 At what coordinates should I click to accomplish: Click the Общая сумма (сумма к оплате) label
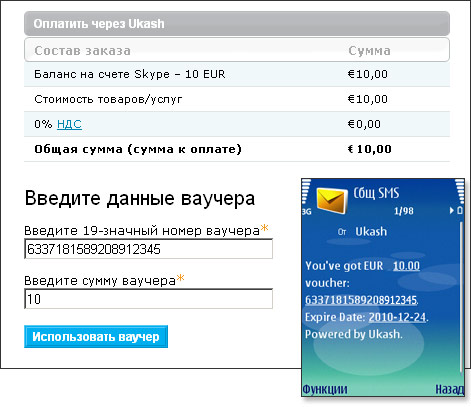[x=138, y=149]
